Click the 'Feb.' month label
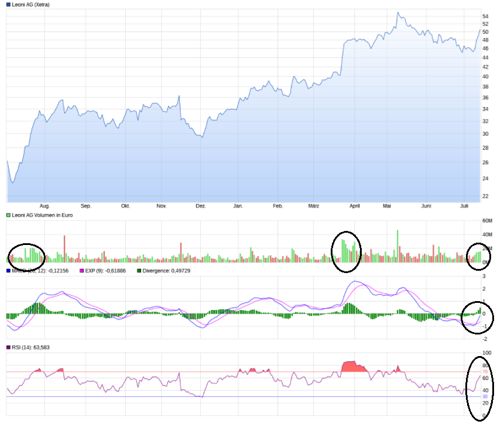504x428 pixels. tap(277, 206)
